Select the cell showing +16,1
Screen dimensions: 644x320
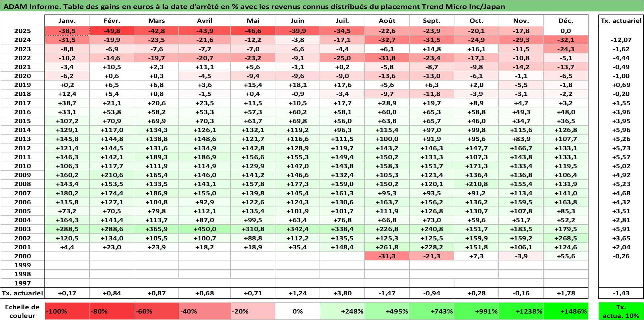click(x=476, y=49)
